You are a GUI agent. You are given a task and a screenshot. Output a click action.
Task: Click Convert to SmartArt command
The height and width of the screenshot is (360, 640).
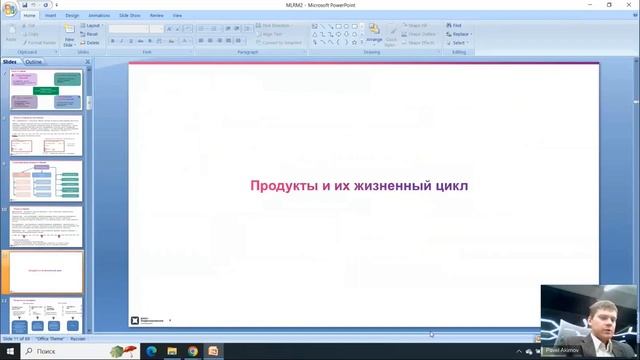click(279, 43)
